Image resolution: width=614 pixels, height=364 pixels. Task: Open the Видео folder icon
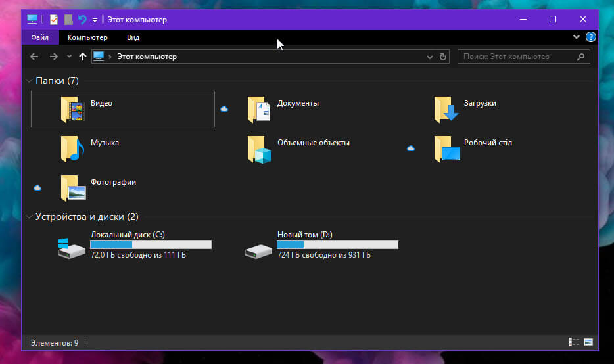(x=72, y=110)
